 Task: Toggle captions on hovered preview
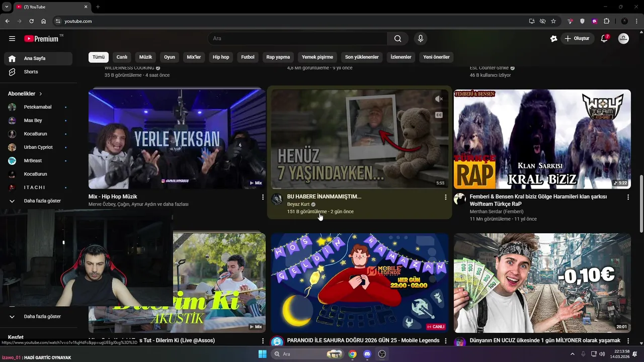439,115
